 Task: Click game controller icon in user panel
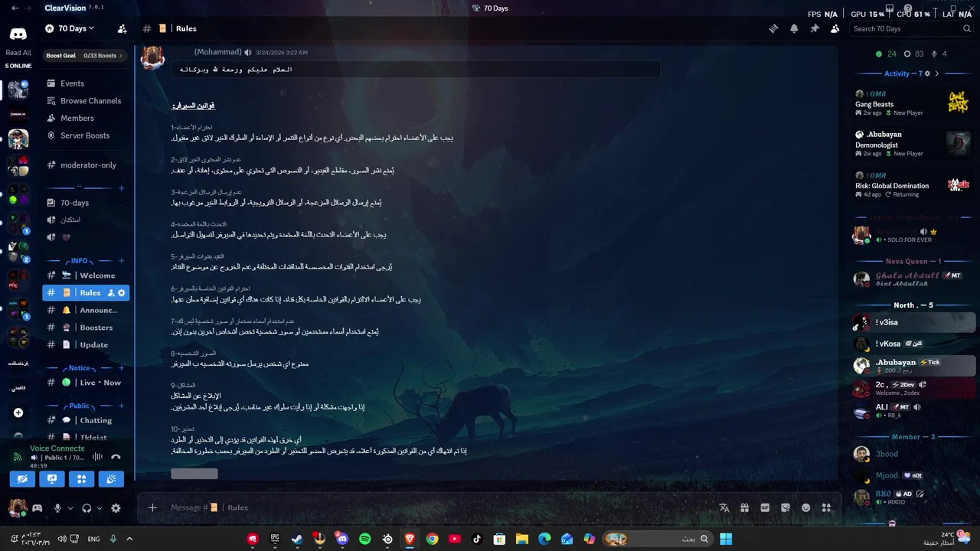pos(37,508)
